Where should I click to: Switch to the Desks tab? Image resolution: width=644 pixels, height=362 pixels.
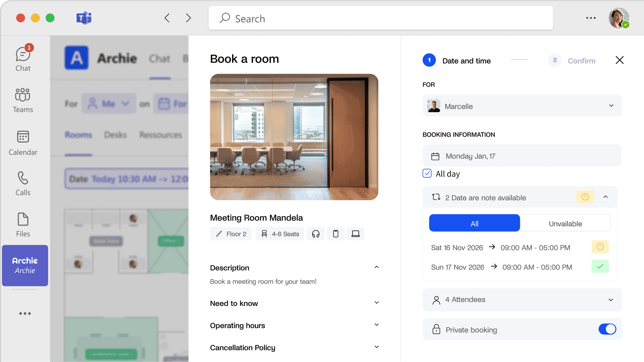tap(115, 134)
